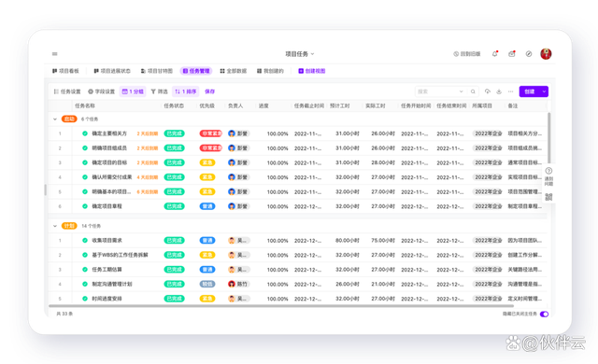This screenshot has width=598, height=364.
Task: Click assignee avatar in 收集项目需求 row
Action: (232, 240)
